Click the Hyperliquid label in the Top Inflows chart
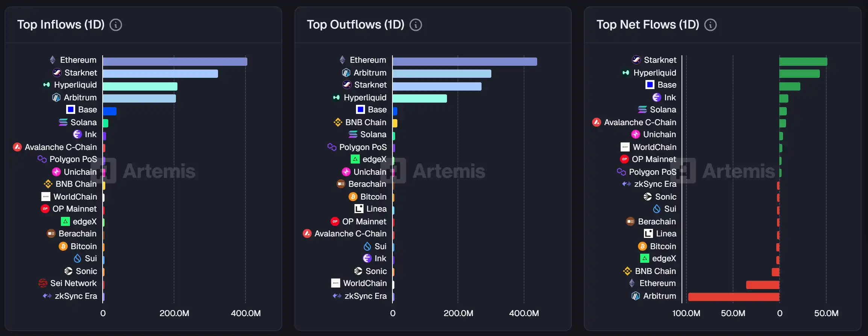The width and height of the screenshot is (868, 336). (75, 85)
